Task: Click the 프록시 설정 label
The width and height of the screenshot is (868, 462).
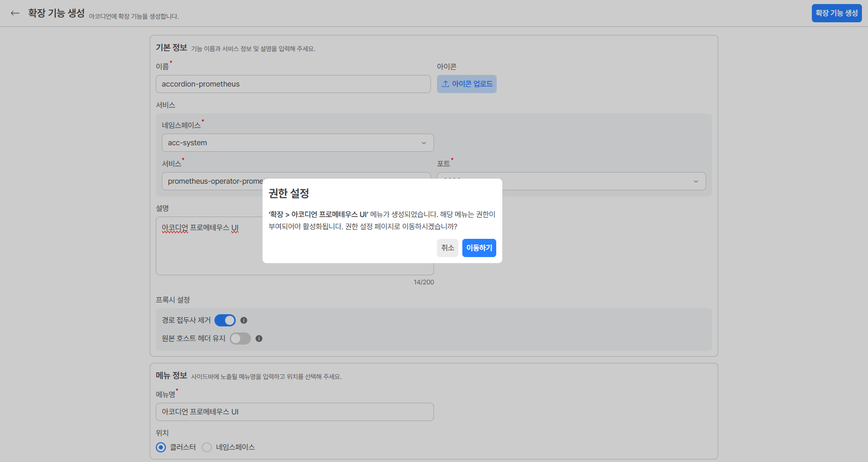Action: [173, 300]
